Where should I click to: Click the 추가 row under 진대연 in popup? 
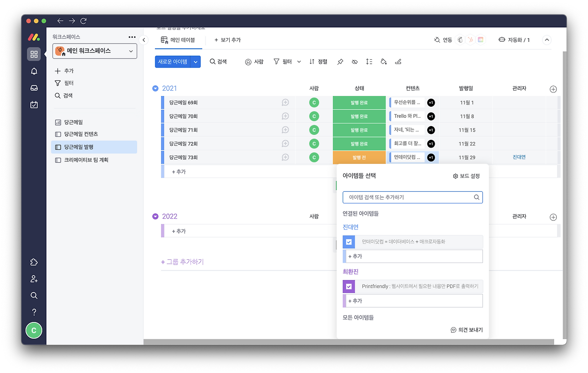tap(413, 256)
